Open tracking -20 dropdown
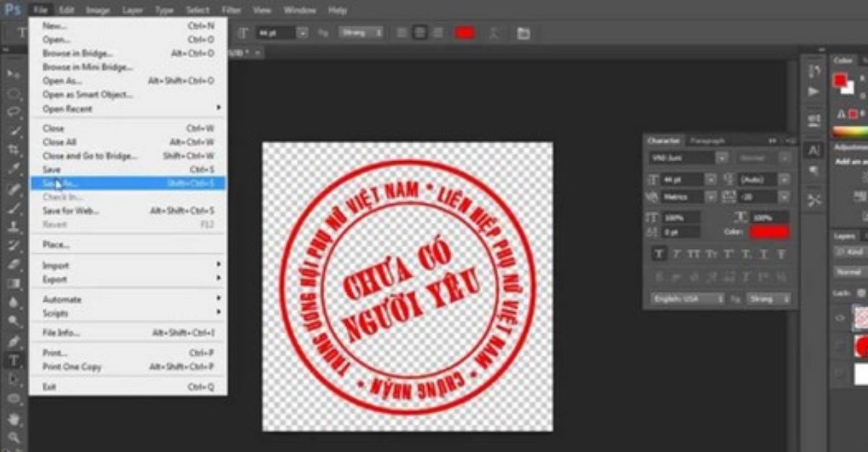Image resolution: width=868 pixels, height=452 pixels. point(784,197)
